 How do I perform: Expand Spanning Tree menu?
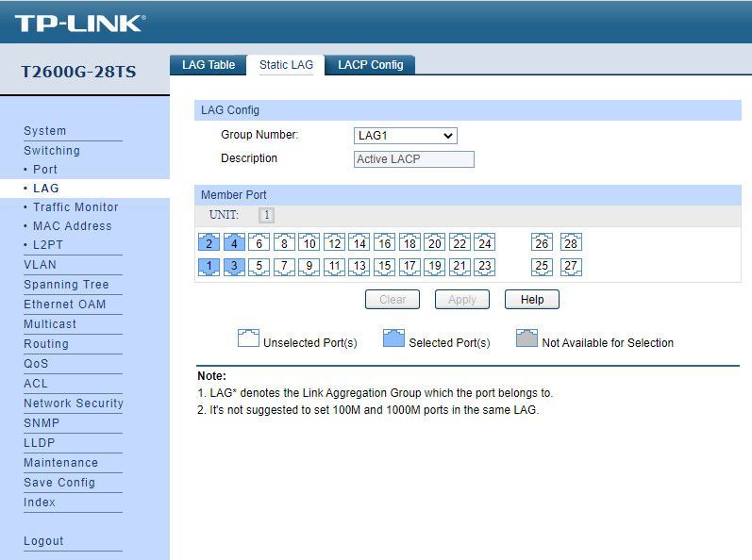(x=66, y=285)
